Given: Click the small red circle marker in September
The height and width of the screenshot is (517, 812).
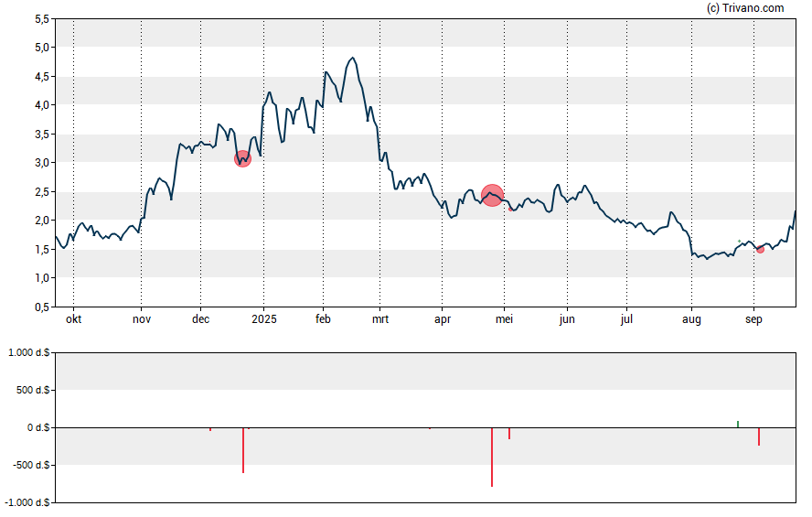Looking at the screenshot, I should point(760,250).
